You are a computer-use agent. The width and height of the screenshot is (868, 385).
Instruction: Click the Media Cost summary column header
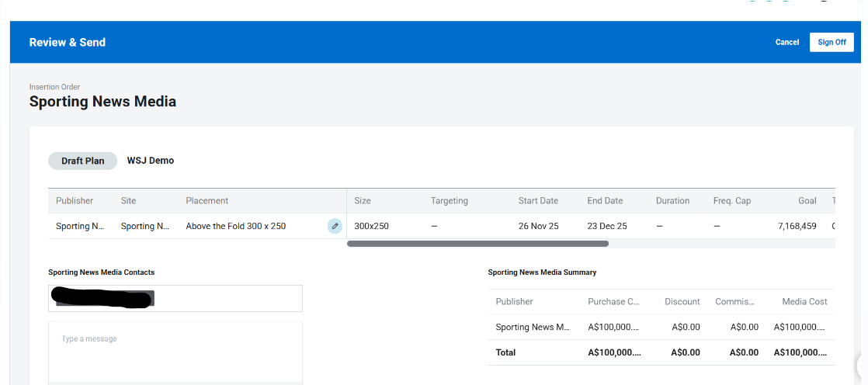804,301
